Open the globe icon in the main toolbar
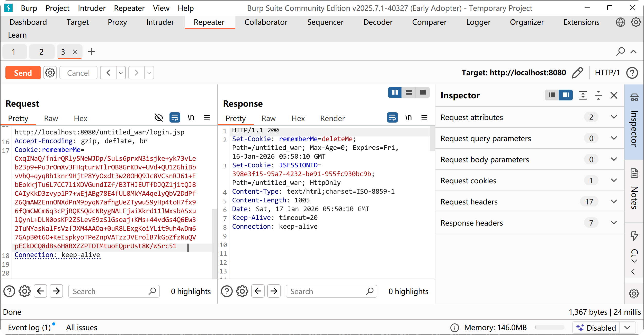Viewport: 644px width, 335px height. coord(620,22)
